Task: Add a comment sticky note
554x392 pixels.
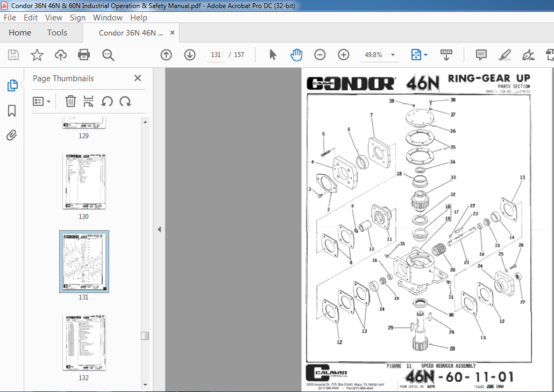Action: tap(481, 55)
